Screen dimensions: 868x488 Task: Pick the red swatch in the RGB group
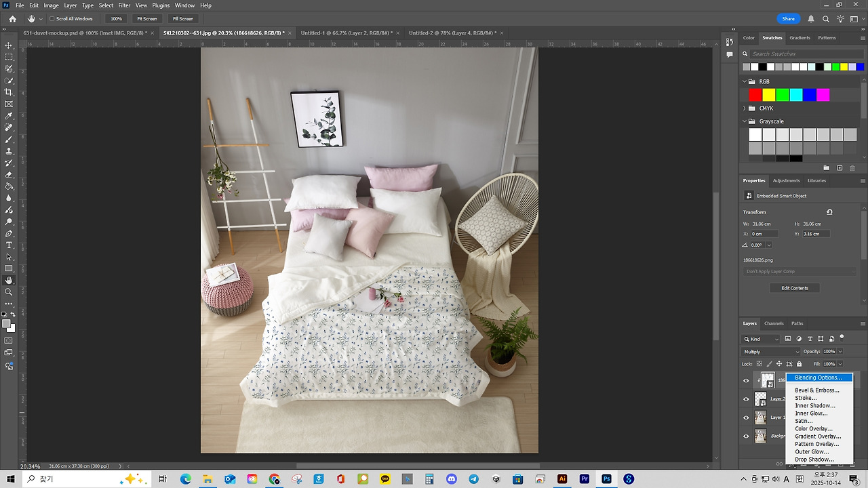click(x=754, y=95)
